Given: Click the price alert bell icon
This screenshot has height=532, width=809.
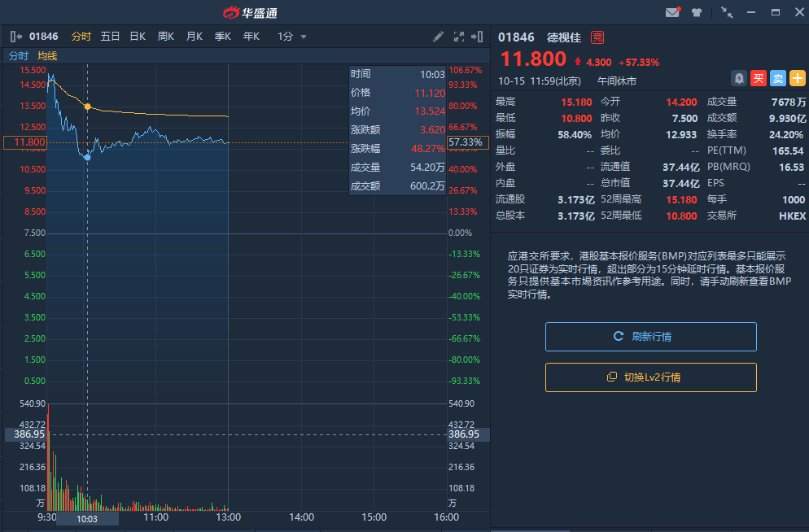Looking at the screenshot, I should pos(739,78).
